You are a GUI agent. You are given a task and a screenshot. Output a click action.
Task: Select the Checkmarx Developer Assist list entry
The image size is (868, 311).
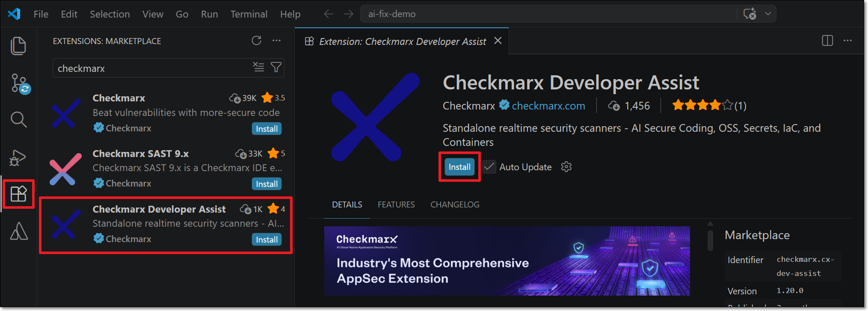166,225
